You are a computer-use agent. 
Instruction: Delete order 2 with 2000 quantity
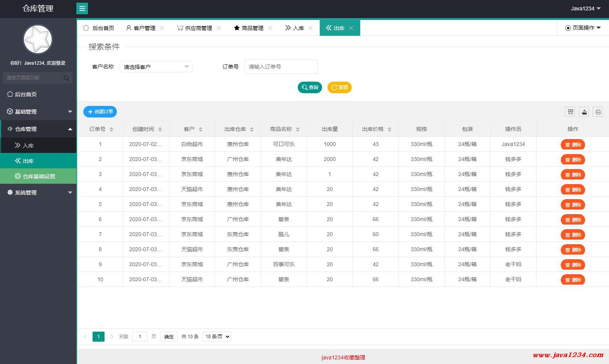tap(573, 160)
